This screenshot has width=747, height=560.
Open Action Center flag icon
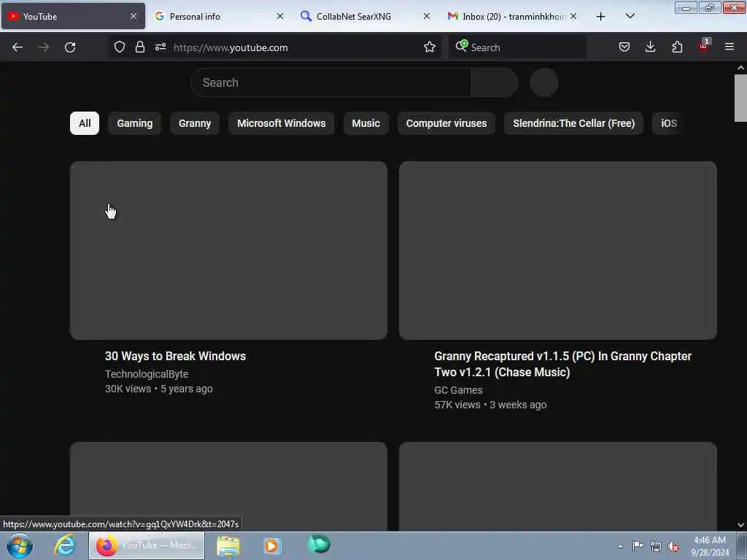pyautogui.click(x=638, y=545)
